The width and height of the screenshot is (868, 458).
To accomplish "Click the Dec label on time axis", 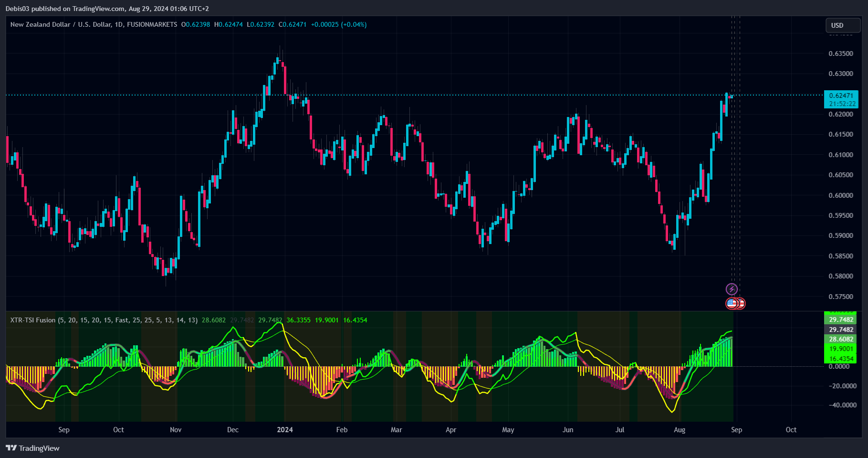I will click(x=233, y=430).
